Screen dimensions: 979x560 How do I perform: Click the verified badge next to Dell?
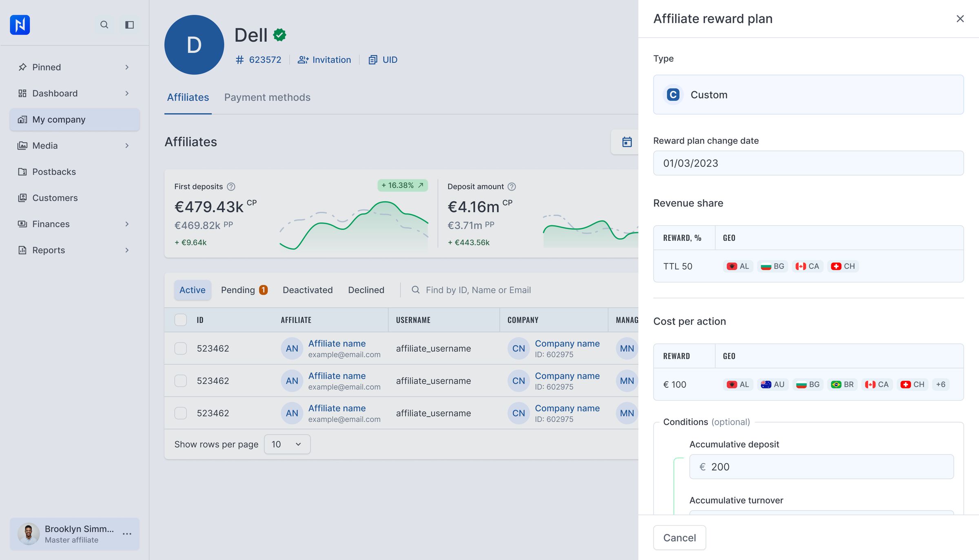[279, 35]
